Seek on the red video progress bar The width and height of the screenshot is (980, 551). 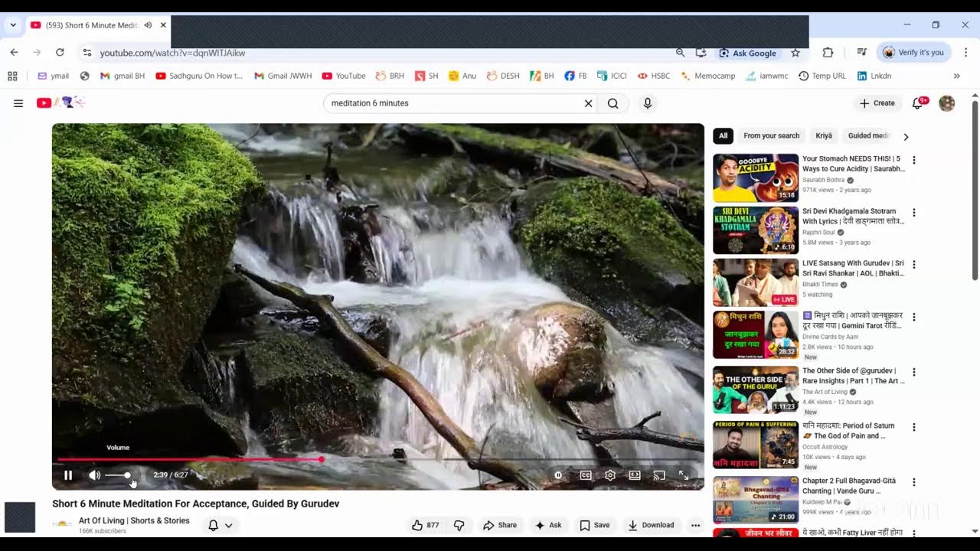tap(378, 459)
